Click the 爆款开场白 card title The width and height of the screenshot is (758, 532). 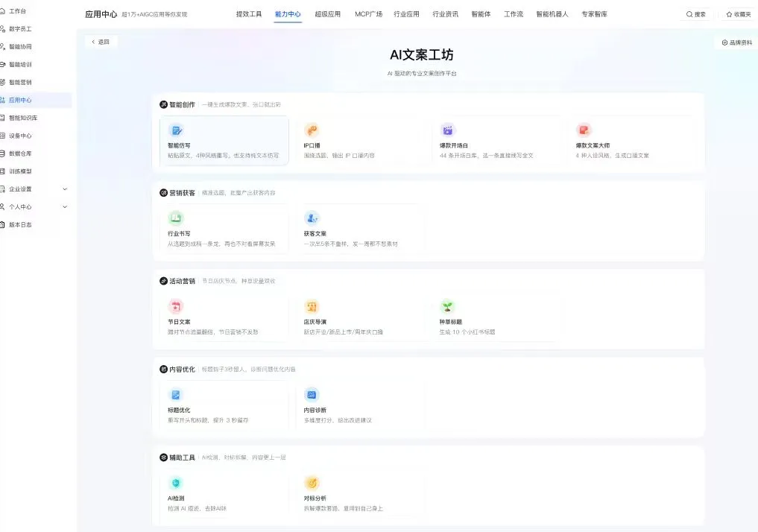(x=453, y=145)
